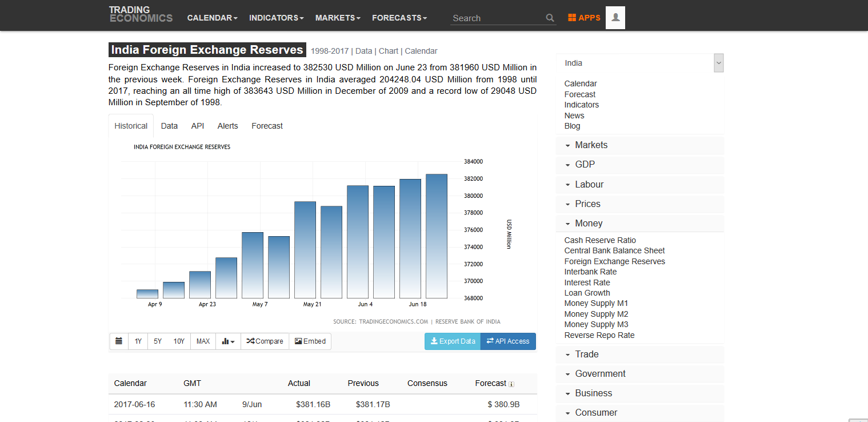
Task: Switch to the Historical tab
Action: pos(131,126)
